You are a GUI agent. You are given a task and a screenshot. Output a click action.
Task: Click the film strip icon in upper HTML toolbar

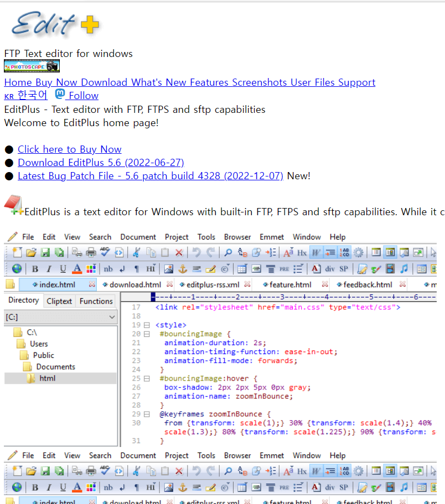point(390,269)
